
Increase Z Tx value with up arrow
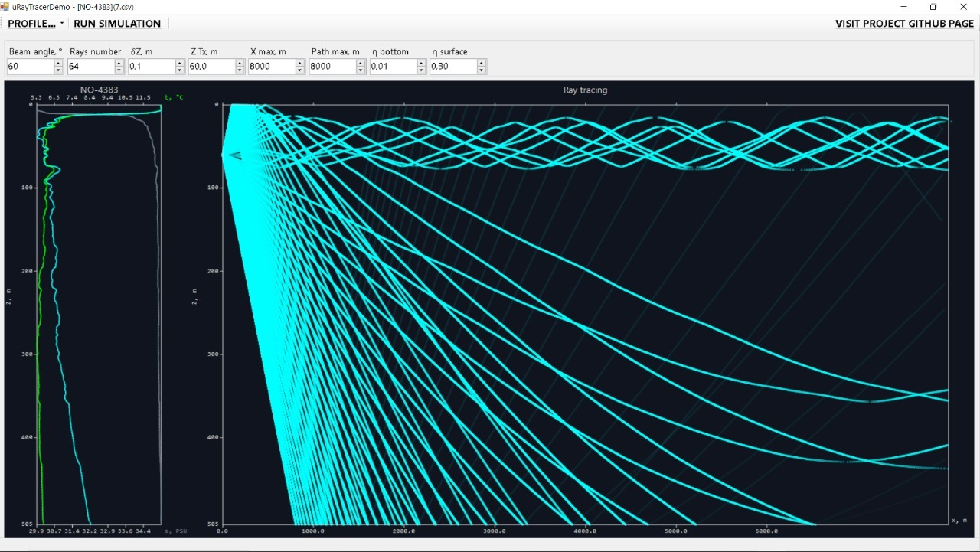pyautogui.click(x=240, y=64)
